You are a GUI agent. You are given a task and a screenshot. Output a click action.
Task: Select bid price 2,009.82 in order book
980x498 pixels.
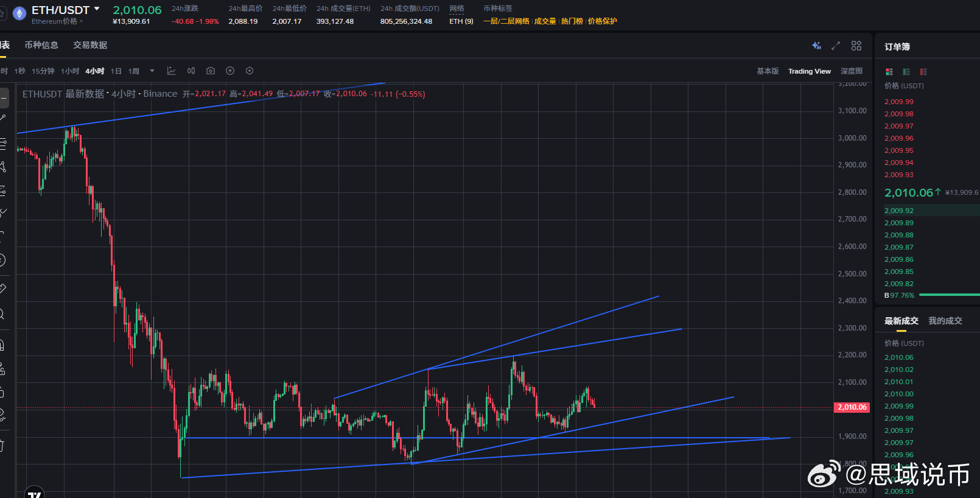click(899, 284)
